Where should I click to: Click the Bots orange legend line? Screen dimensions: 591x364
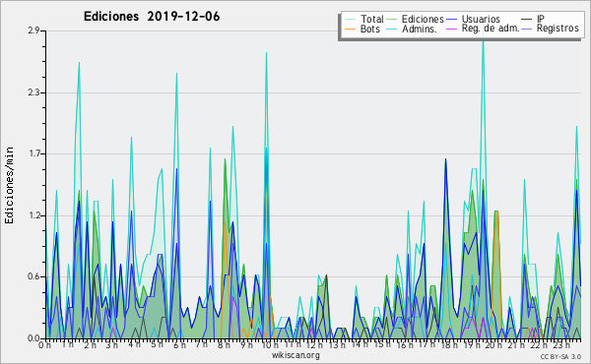(350, 29)
